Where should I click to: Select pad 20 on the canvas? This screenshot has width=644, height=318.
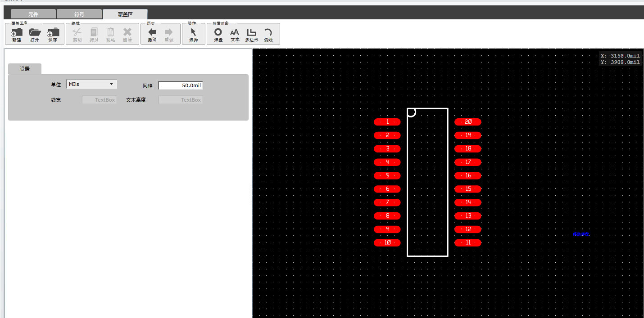point(468,122)
